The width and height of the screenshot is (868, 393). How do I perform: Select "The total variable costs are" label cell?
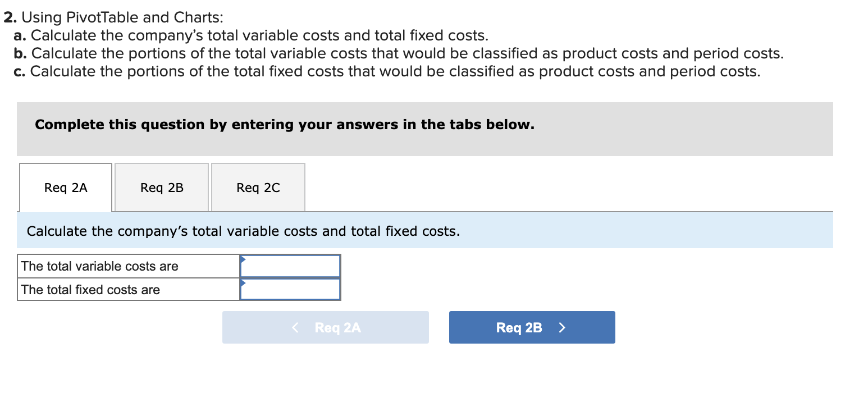[129, 266]
